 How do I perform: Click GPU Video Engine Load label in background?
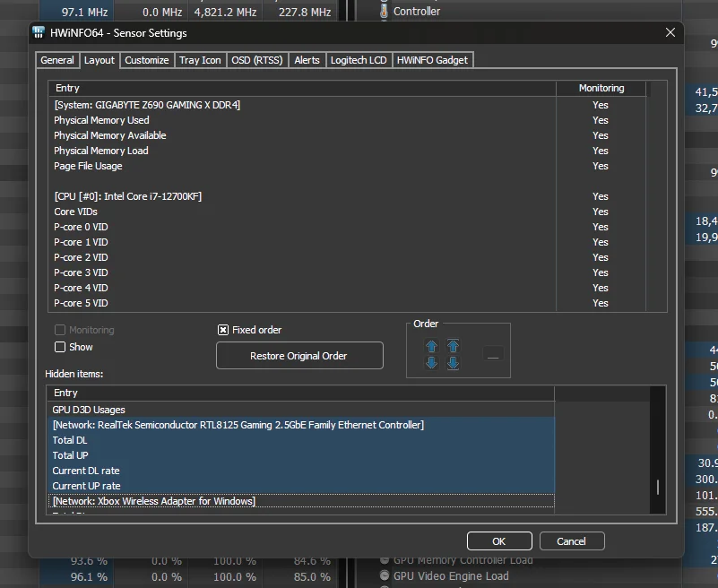coord(451,575)
